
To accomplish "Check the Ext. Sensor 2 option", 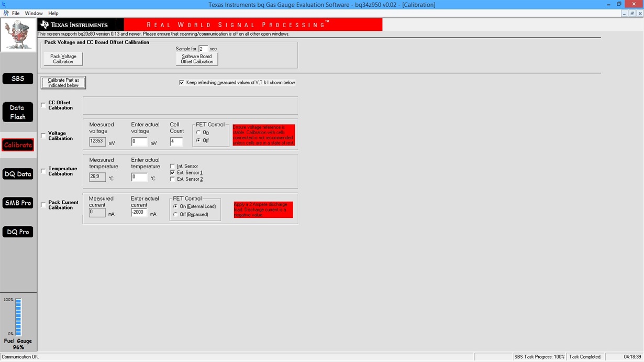I will tap(173, 179).
